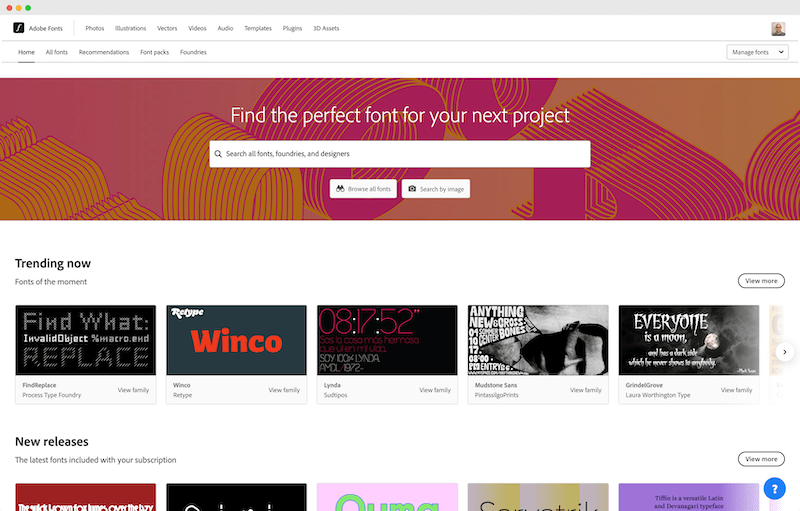This screenshot has height=511, width=800.
Task: Switch to the All fonts tab
Action: (56, 52)
